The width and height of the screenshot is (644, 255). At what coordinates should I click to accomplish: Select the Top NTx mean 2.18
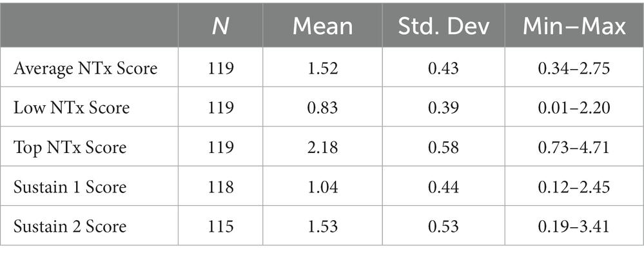(x=322, y=147)
